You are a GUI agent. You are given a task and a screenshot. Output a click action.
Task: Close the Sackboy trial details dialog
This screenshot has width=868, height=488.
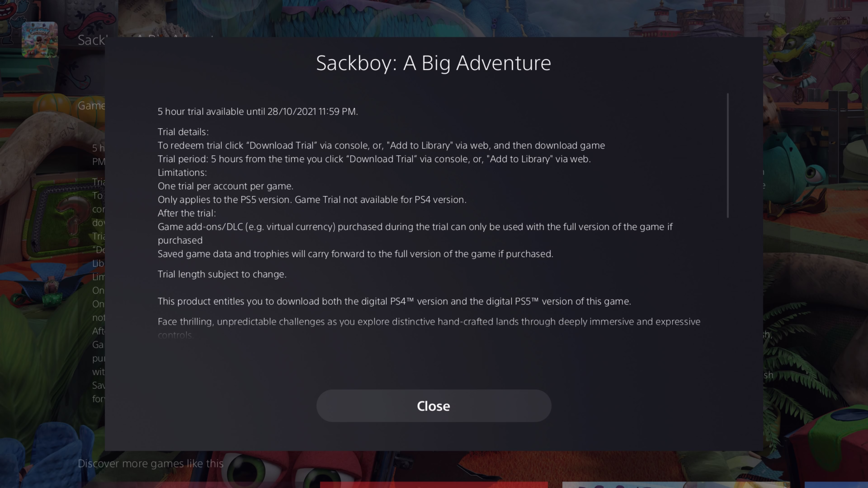[x=434, y=406]
